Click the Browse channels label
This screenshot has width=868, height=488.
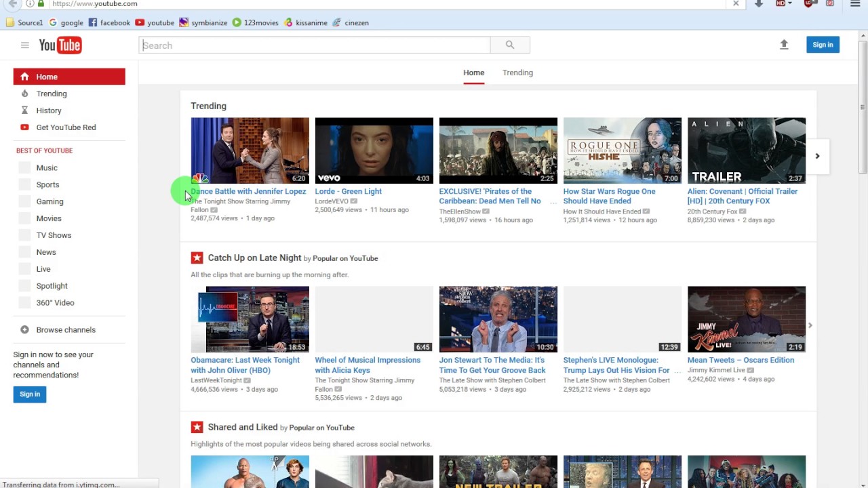[x=66, y=330]
